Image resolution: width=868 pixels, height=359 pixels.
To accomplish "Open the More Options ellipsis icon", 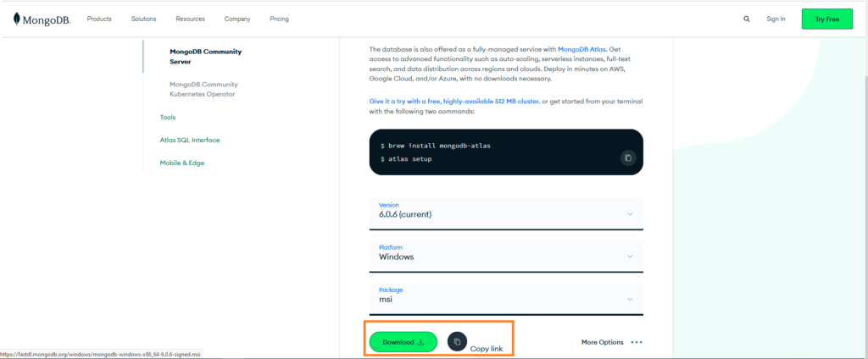I will (x=637, y=342).
